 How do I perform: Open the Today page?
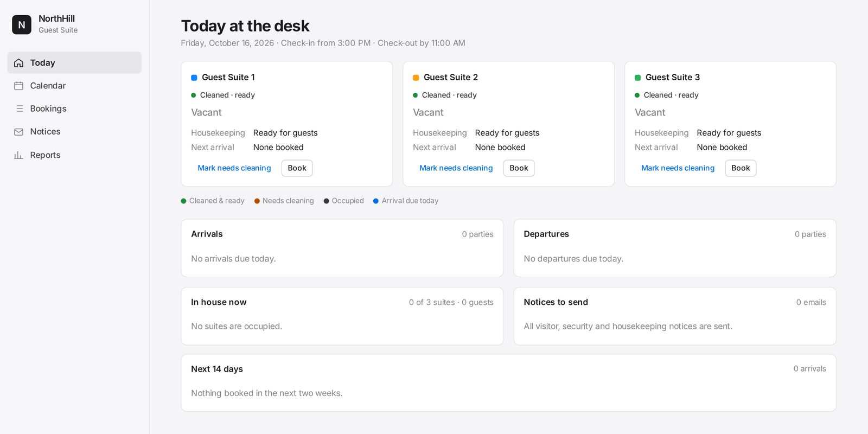[74, 63]
